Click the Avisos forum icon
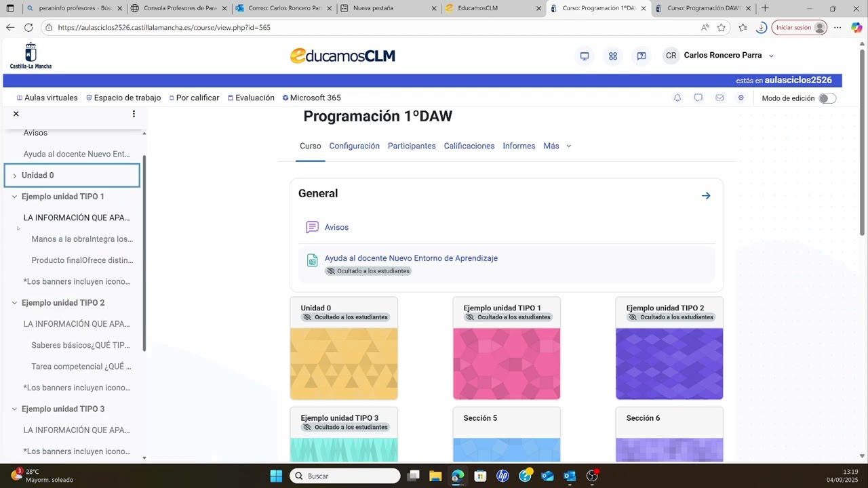The height and width of the screenshot is (488, 868). 312,228
